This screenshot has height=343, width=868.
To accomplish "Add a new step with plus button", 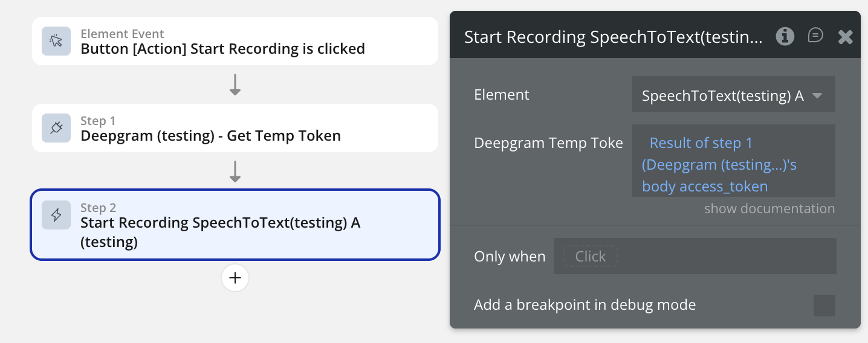I will pyautogui.click(x=235, y=278).
